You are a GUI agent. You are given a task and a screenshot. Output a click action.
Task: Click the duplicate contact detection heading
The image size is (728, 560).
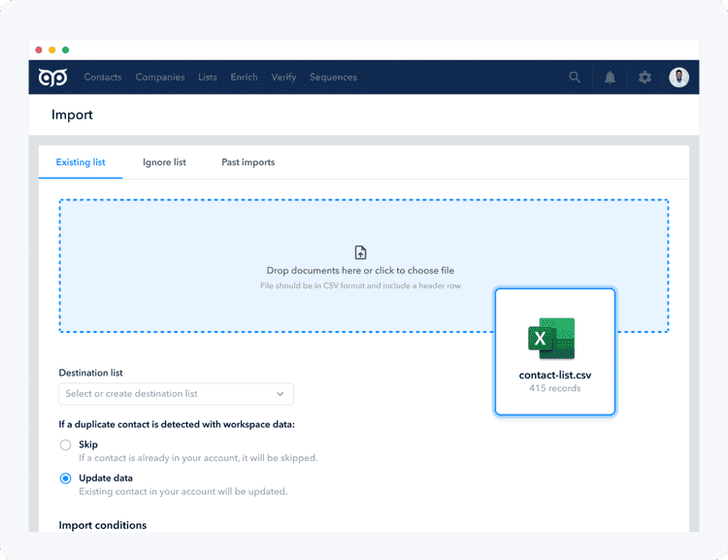point(177,424)
